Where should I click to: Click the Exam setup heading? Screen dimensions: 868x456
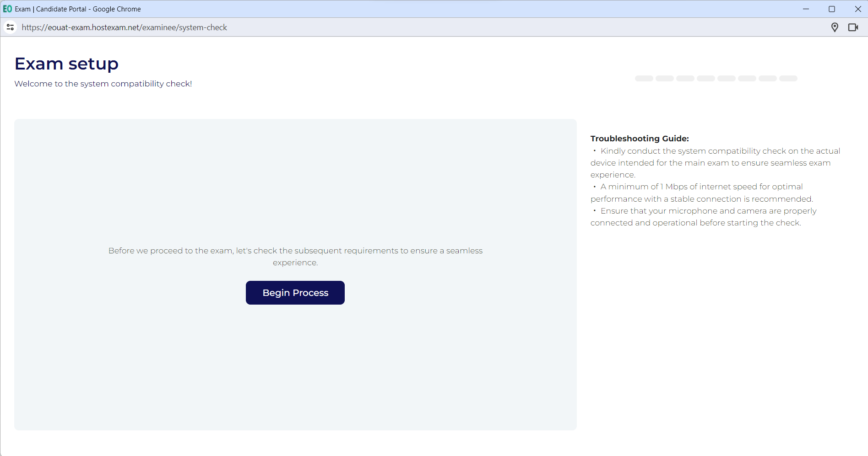click(x=66, y=64)
